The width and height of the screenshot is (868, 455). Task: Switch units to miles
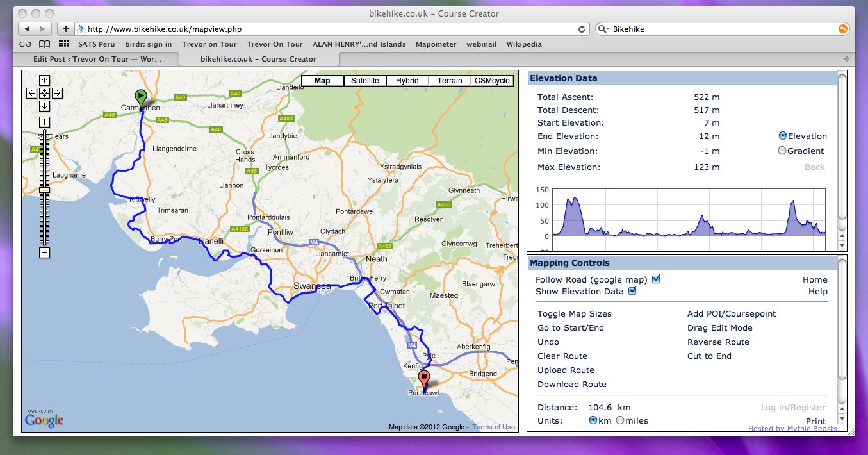[619, 421]
